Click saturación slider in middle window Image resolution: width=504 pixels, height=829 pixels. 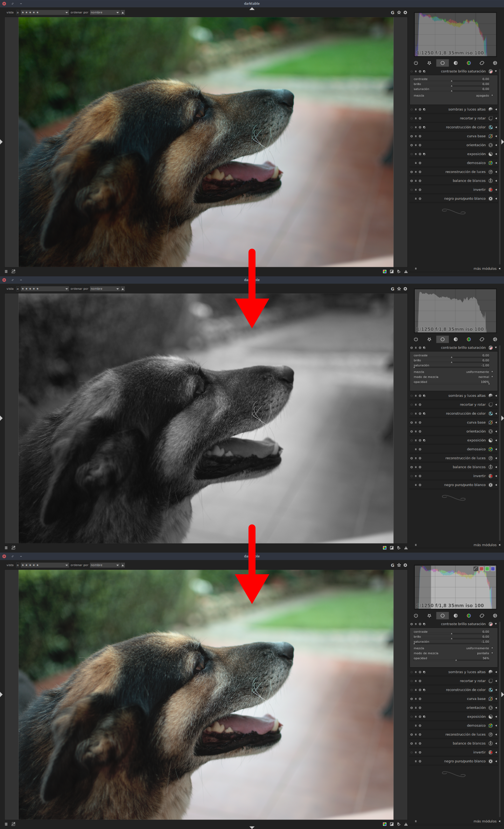click(x=451, y=366)
